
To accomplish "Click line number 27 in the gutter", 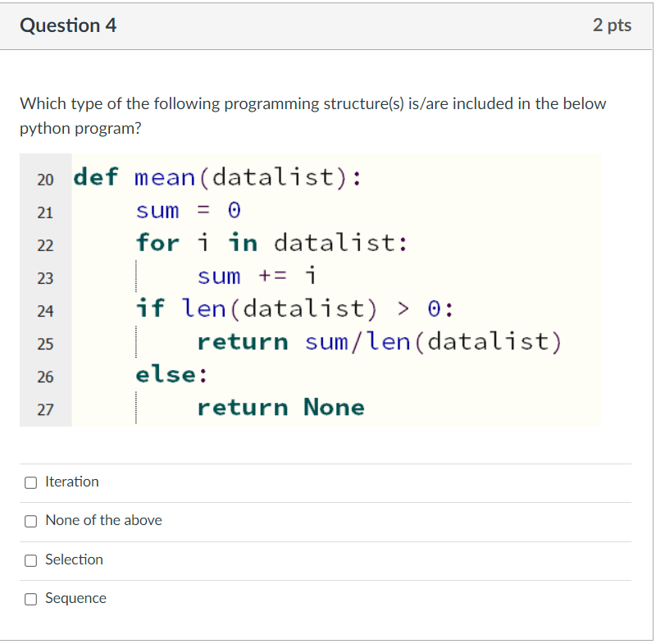I will coord(45,408).
